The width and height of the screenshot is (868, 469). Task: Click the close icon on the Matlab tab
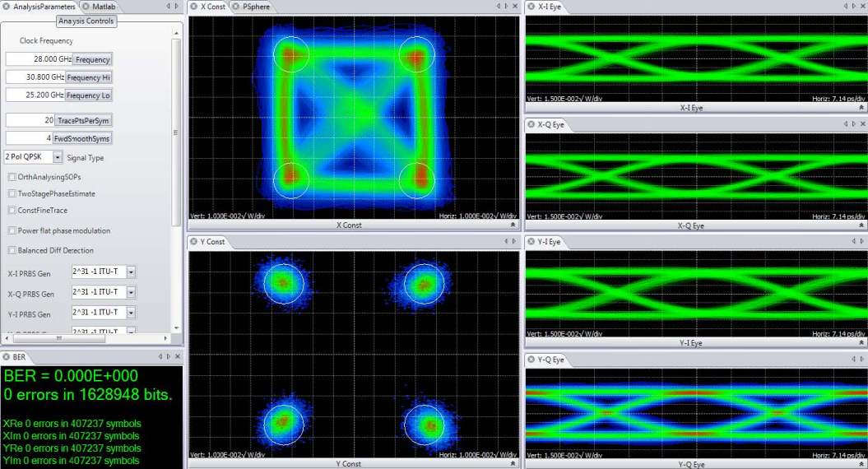86,7
